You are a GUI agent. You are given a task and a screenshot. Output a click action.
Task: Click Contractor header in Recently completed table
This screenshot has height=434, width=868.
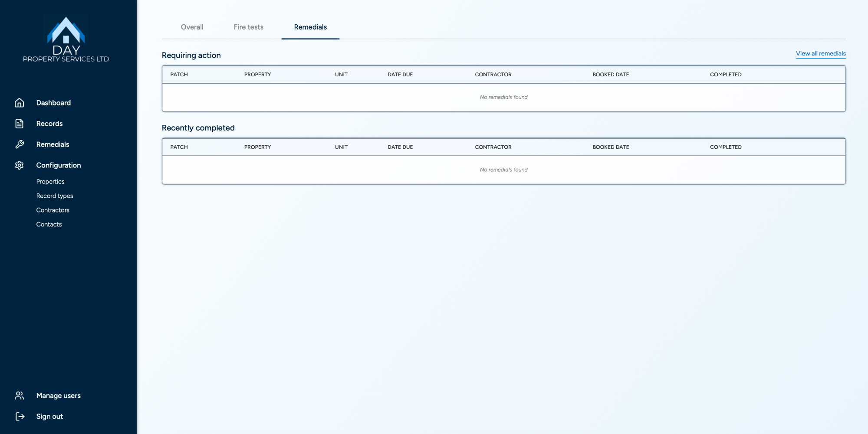(x=493, y=147)
